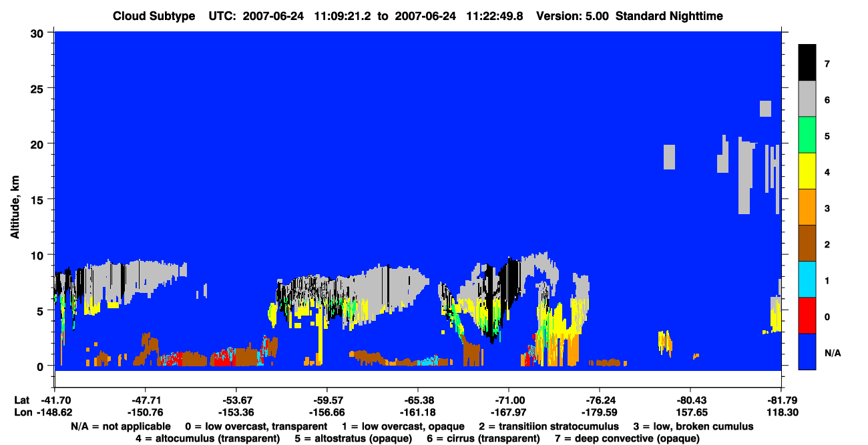
Task: Click the '3 = low, broken cumulus' legend
Action: tap(694, 426)
